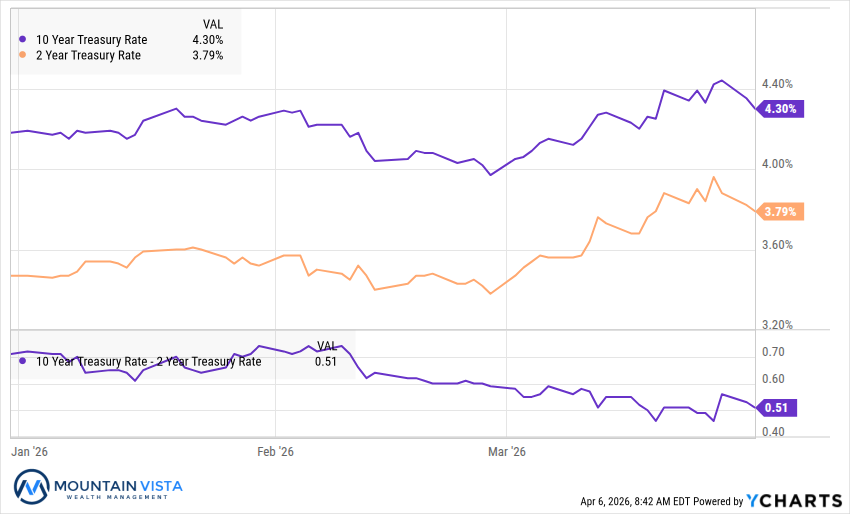Click the Mar '26 date axis label
The height and width of the screenshot is (514, 850).
pyautogui.click(x=505, y=452)
